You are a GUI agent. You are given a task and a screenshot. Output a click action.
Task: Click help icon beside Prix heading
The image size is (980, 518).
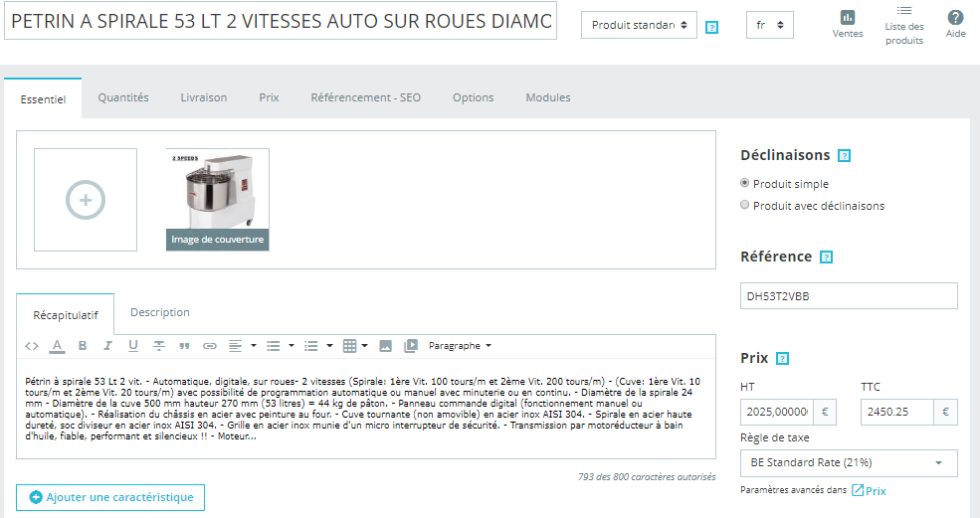pos(782,359)
